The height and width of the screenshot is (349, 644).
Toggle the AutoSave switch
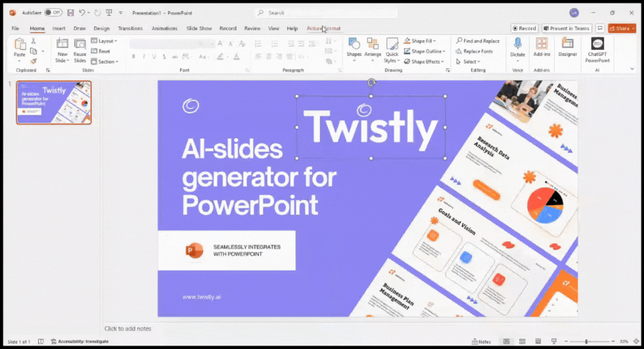coord(53,13)
